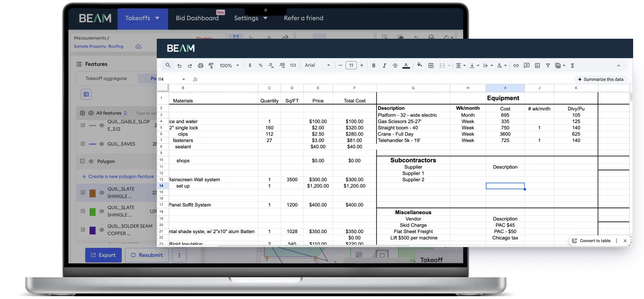Open the Arial font dropdown
644x299 pixels.
point(317,65)
